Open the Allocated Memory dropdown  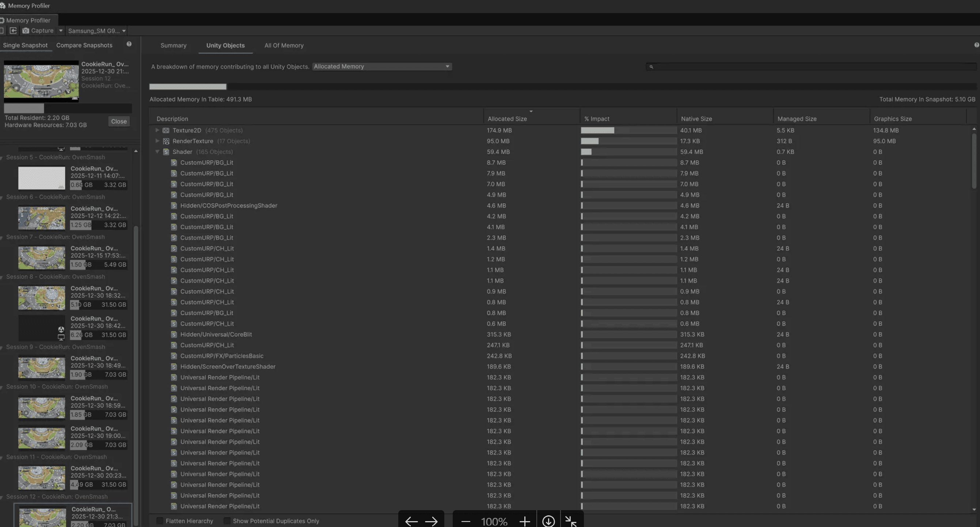tap(381, 66)
